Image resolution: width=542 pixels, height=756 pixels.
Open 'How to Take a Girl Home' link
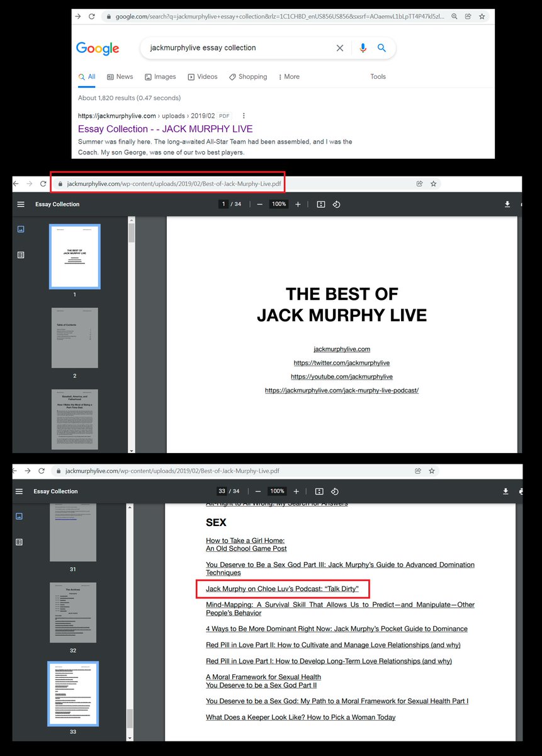[246, 544]
